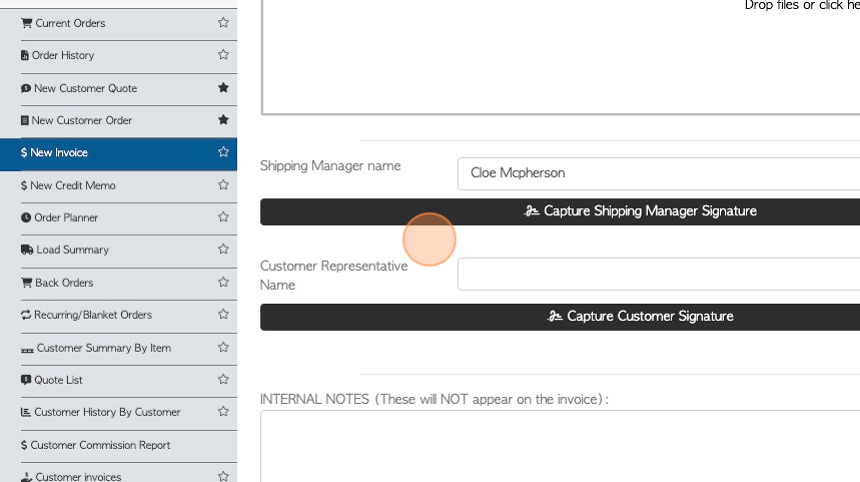Click the star on New Invoice row
Image resolution: width=860 pixels, height=482 pixels.
click(223, 152)
